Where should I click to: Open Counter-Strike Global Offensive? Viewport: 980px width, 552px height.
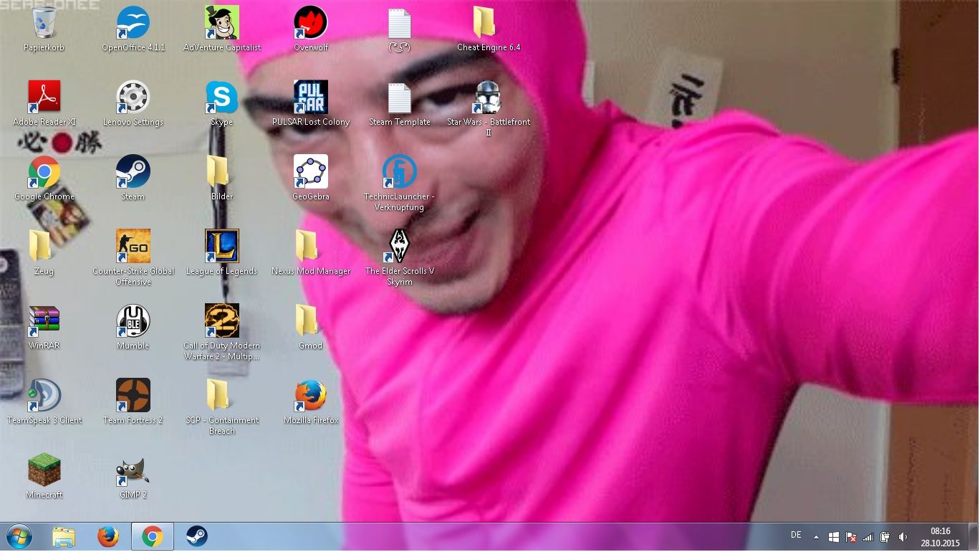click(133, 247)
